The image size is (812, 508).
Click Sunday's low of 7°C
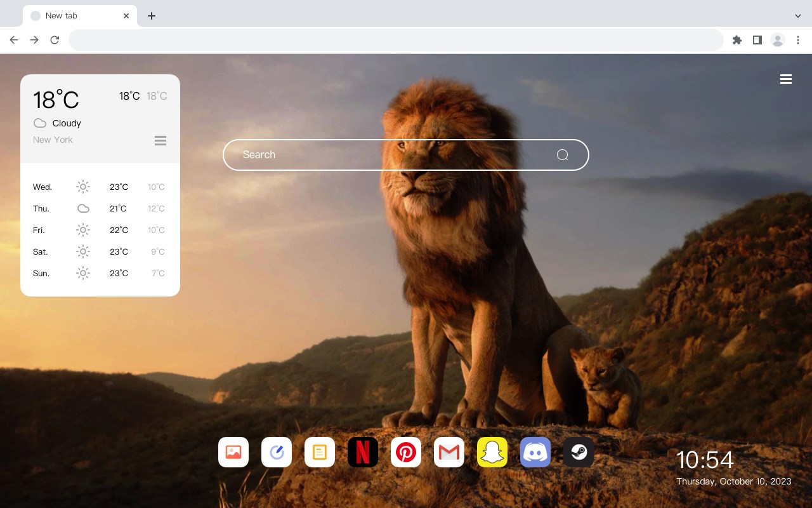click(158, 273)
